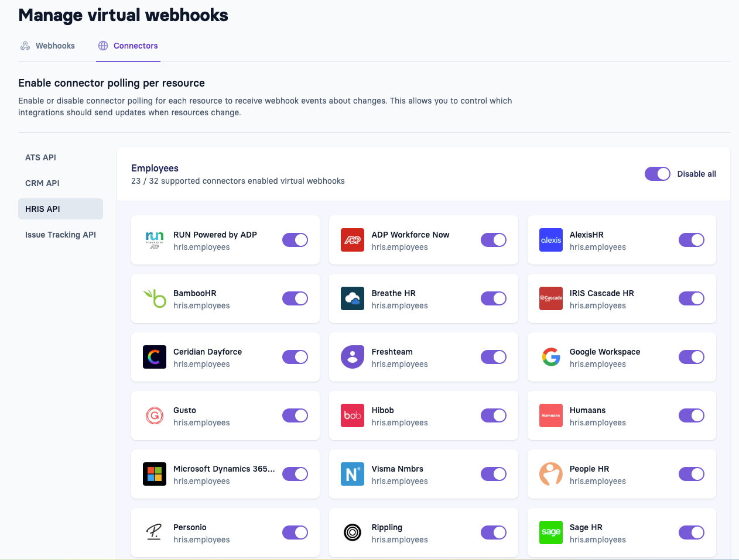Toggle Rippling connector switch

(x=494, y=532)
